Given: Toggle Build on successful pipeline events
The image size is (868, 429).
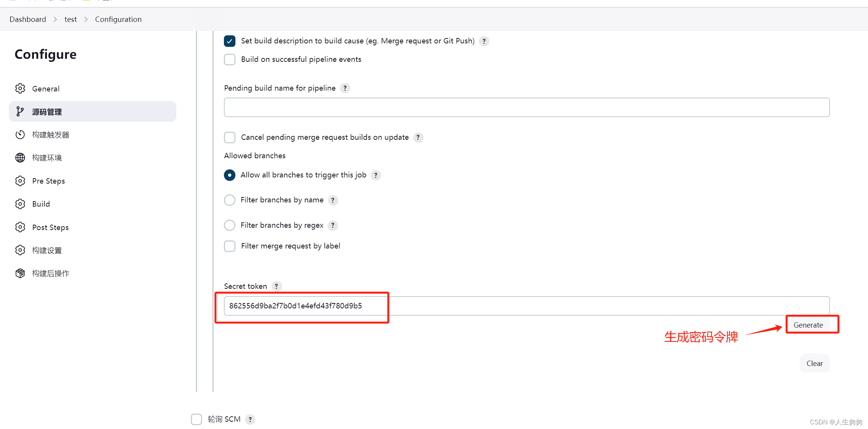Looking at the screenshot, I should coord(229,59).
